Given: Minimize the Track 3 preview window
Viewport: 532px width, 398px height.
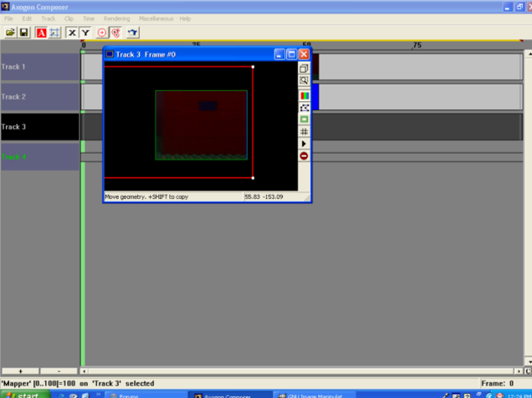Looking at the screenshot, I should coord(279,54).
